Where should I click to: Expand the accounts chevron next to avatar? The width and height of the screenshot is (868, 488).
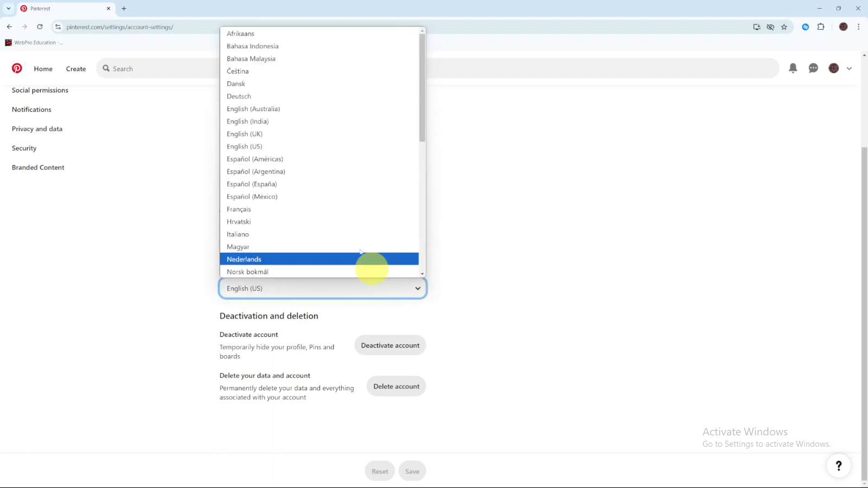pyautogui.click(x=849, y=68)
